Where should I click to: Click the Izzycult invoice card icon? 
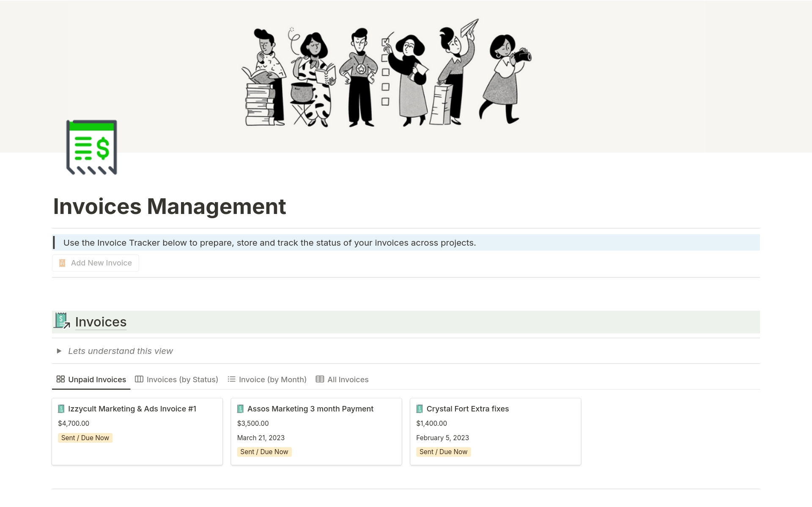click(x=61, y=408)
